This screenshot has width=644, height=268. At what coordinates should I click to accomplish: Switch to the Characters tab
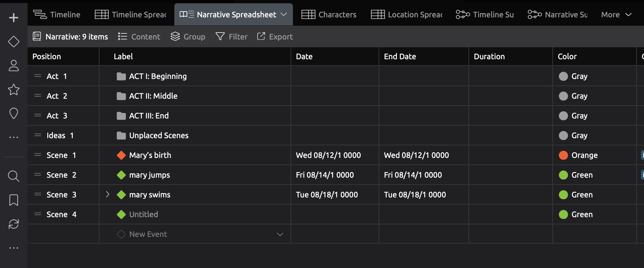tap(329, 15)
